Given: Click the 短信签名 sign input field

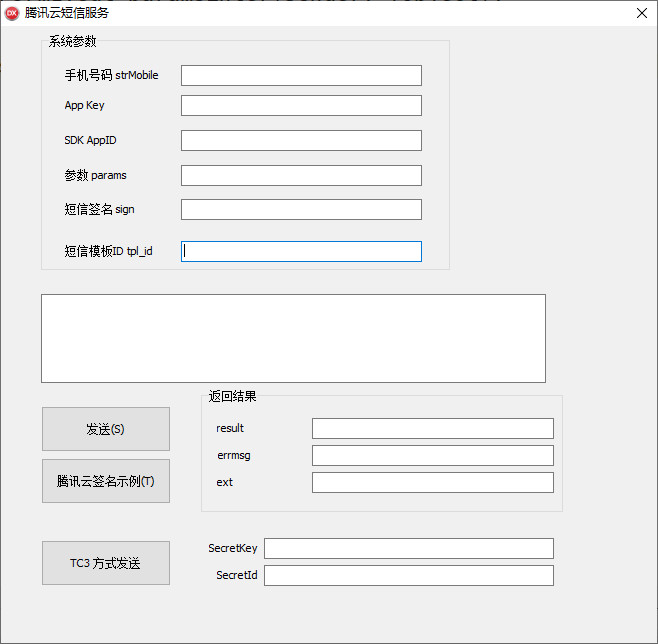Looking at the screenshot, I should tap(301, 209).
